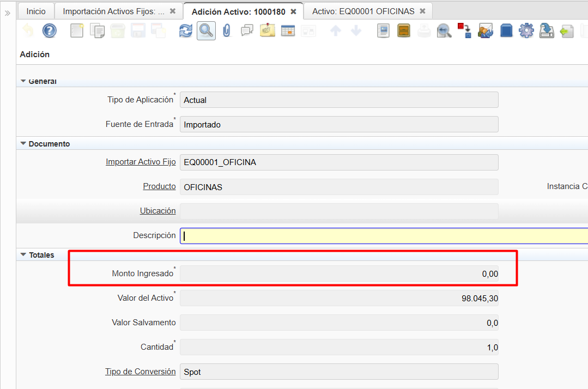Click the Importar Activo Fijo link label

[141, 162]
